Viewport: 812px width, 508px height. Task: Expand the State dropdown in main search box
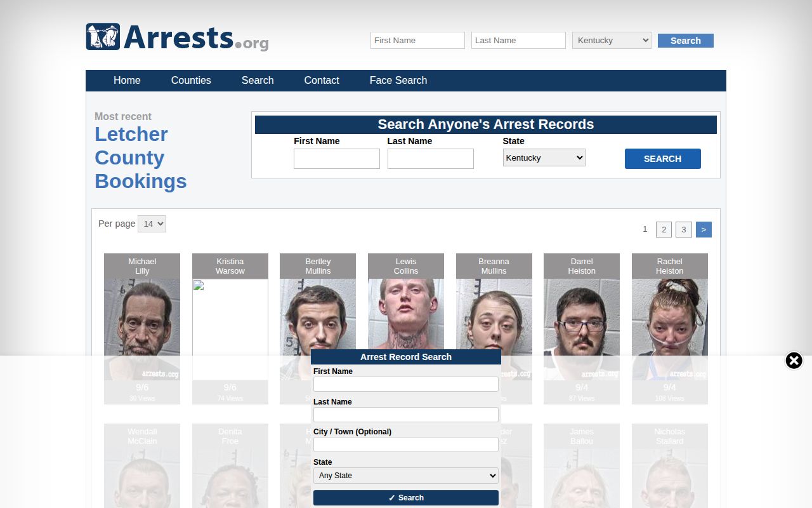[x=544, y=157]
